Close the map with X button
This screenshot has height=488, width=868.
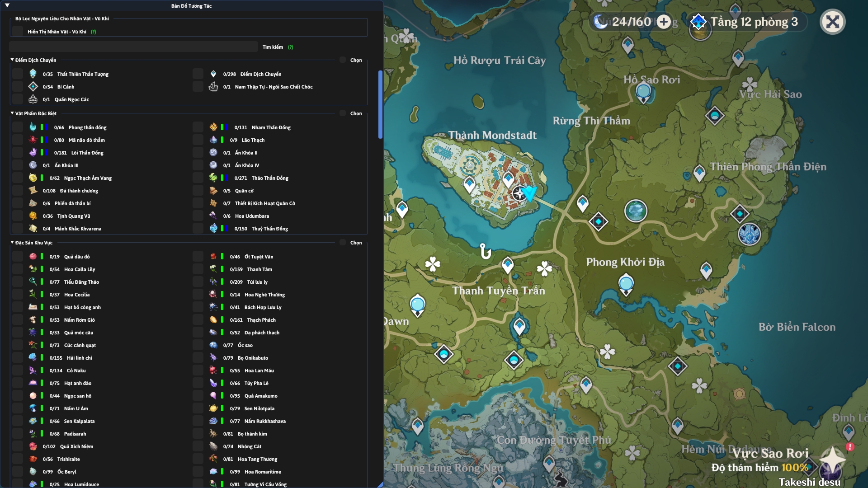pos(832,22)
